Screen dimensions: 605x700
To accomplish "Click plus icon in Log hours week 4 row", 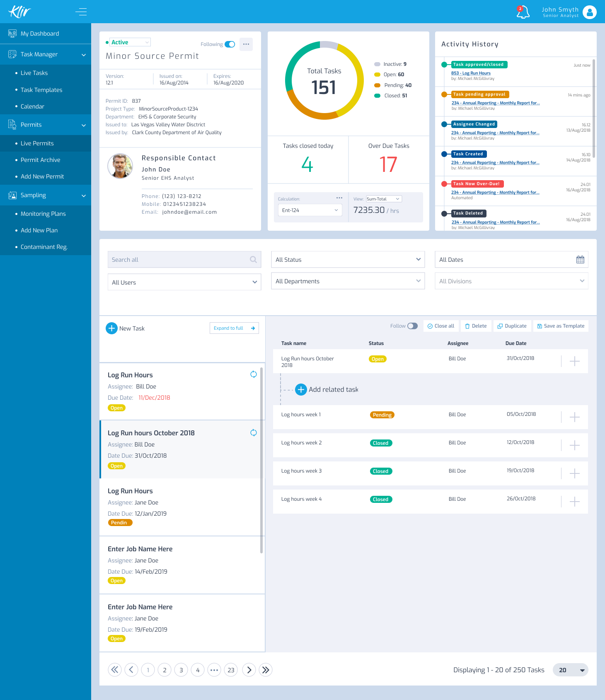I will (x=575, y=502).
